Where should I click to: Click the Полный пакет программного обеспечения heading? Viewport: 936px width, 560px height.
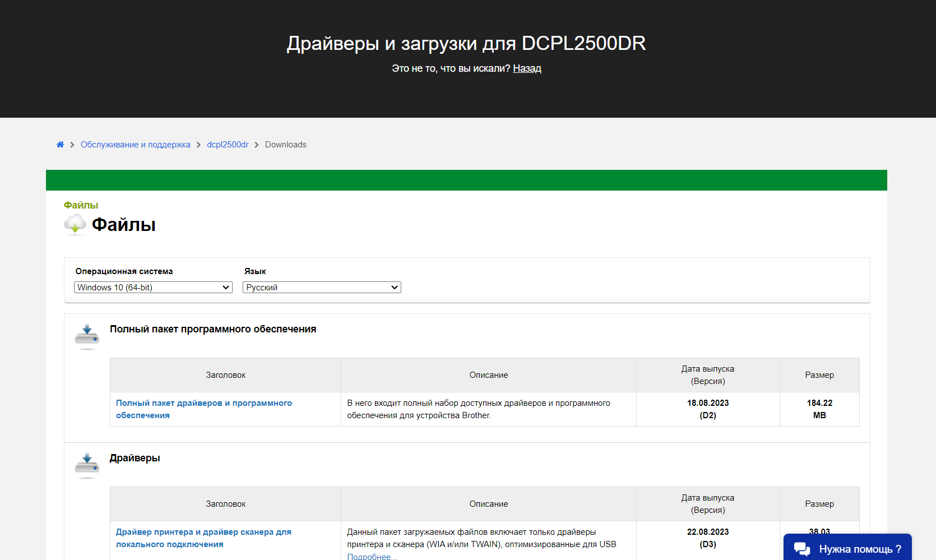[213, 329]
